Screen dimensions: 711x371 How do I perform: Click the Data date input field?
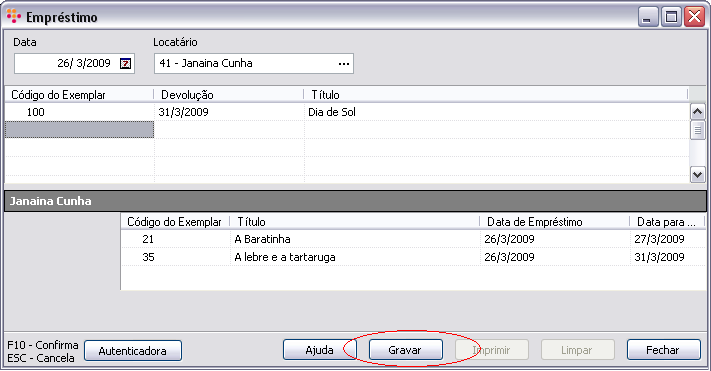(x=74, y=63)
